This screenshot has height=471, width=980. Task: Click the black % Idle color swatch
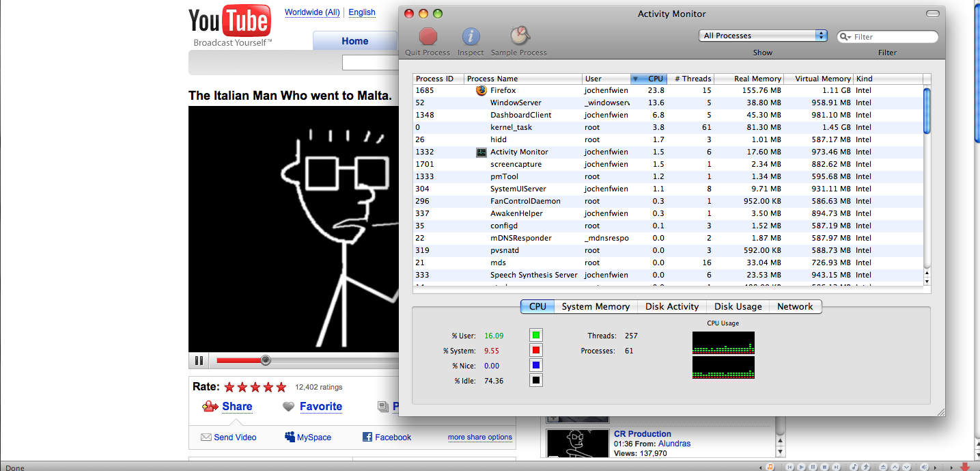(x=536, y=380)
